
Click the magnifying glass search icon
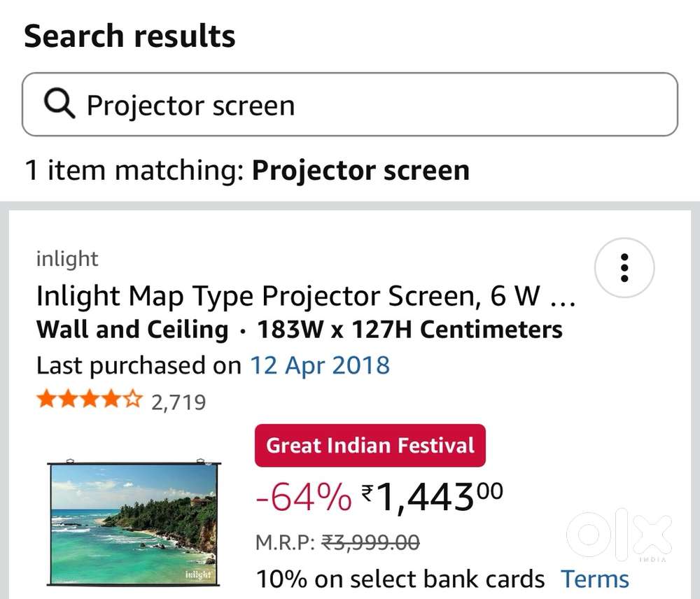tap(59, 105)
